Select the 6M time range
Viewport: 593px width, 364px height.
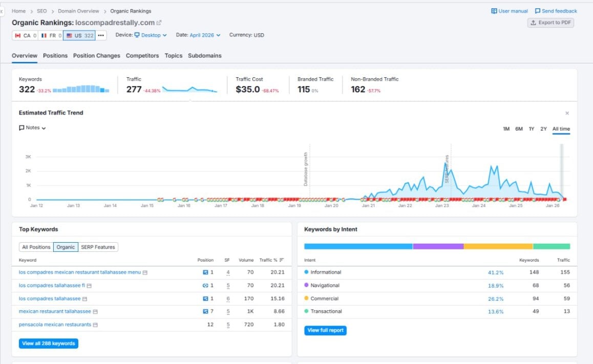pos(519,129)
